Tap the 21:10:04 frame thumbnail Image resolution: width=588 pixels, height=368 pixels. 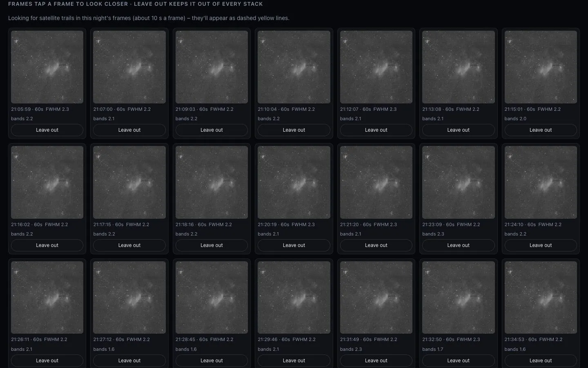(x=294, y=67)
